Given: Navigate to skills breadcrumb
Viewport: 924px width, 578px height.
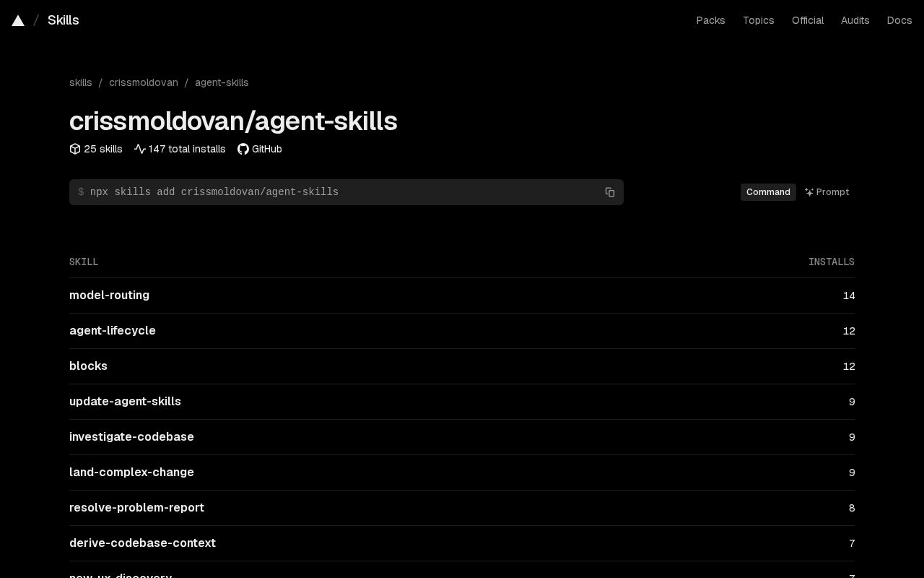Looking at the screenshot, I should point(81,82).
